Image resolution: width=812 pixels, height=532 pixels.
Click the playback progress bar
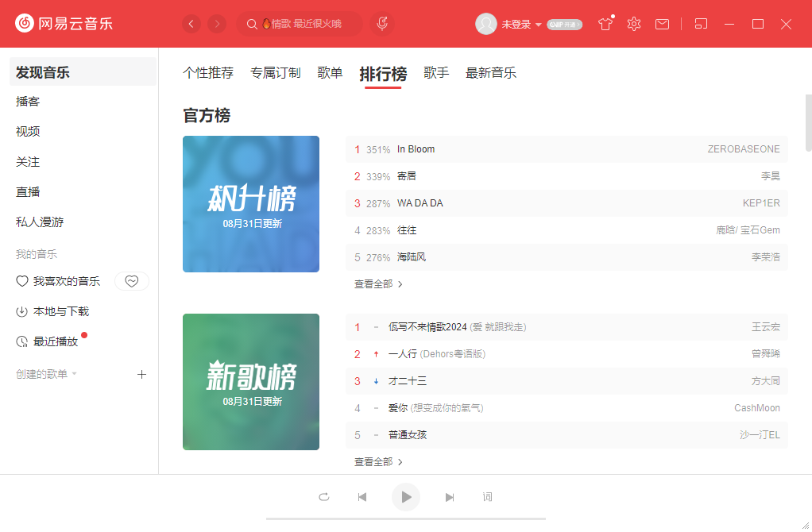[x=406, y=520]
